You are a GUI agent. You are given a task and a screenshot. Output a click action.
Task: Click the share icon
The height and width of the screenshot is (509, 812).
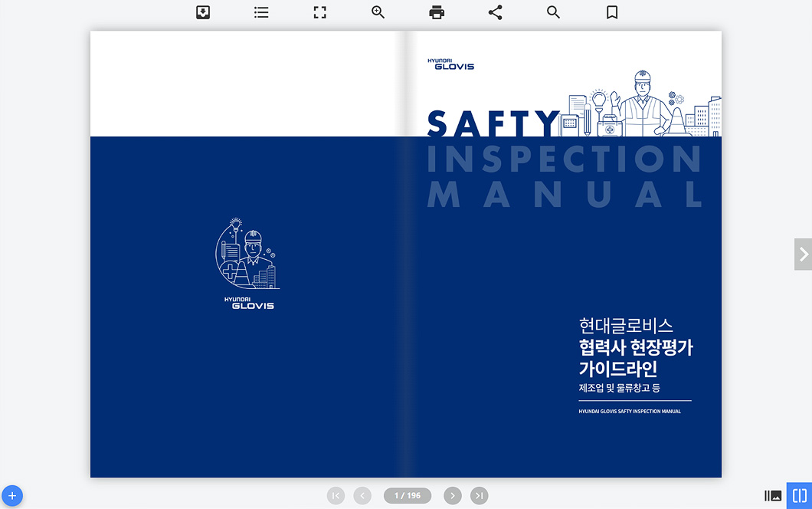point(495,12)
